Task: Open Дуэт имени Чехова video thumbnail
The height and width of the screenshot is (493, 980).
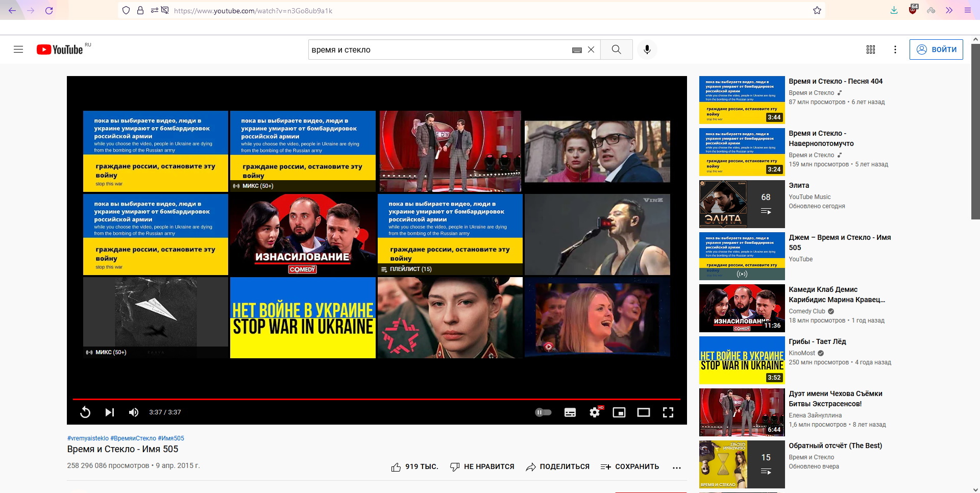Action: [742, 412]
